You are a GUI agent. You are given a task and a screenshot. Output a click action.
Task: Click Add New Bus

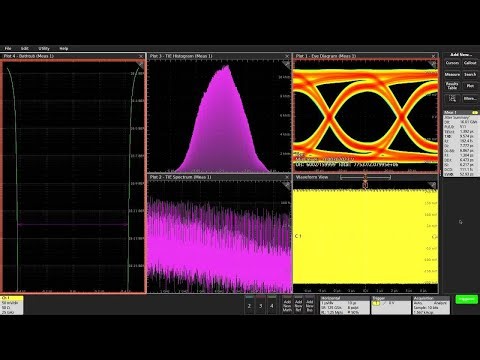click(309, 305)
